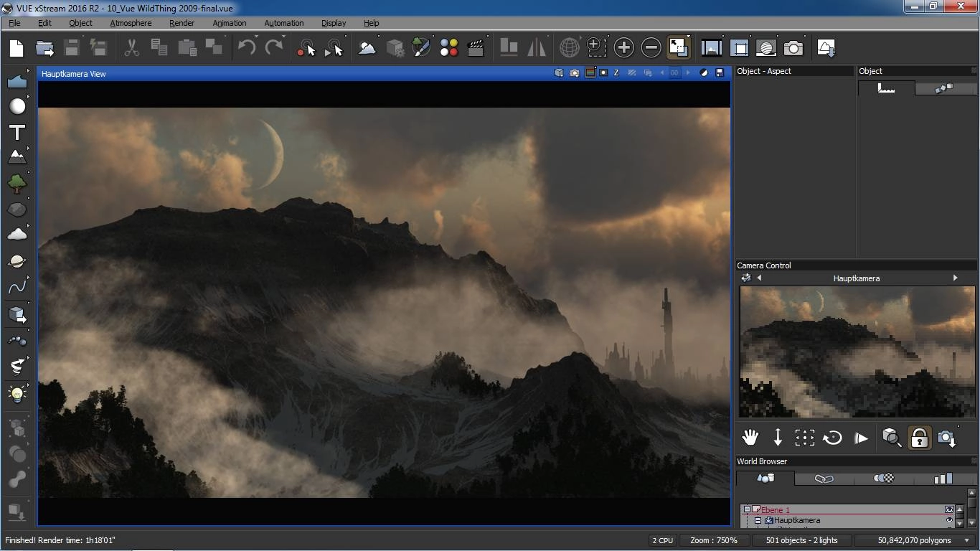Toggle visibility eye of Ebene 1 layer
980x551 pixels.
(x=949, y=510)
